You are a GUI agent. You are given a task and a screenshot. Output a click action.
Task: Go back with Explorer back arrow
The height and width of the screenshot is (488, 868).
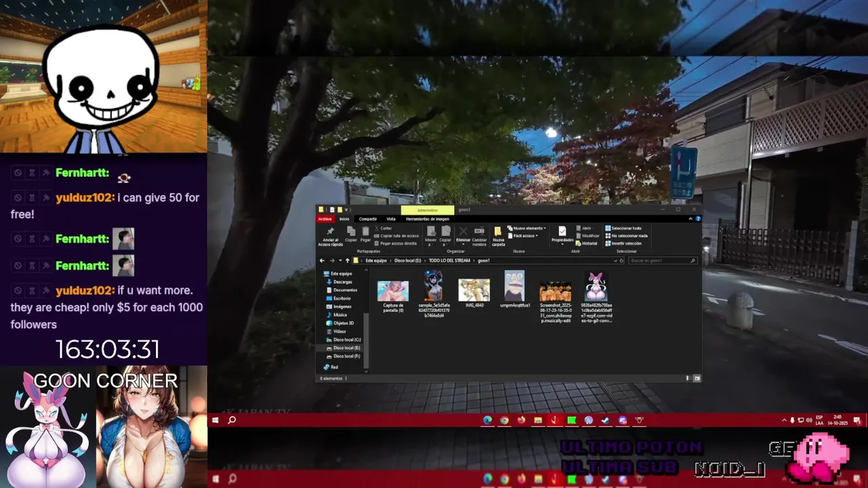tap(322, 261)
